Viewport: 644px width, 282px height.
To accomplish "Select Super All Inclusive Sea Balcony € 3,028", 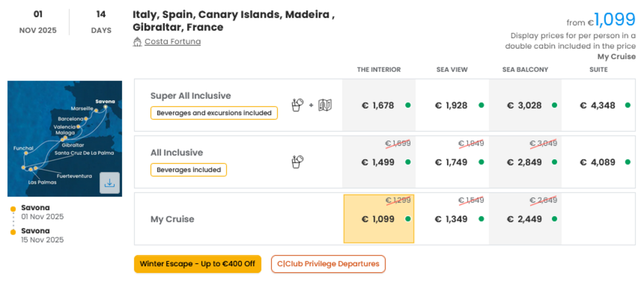I will (x=525, y=105).
